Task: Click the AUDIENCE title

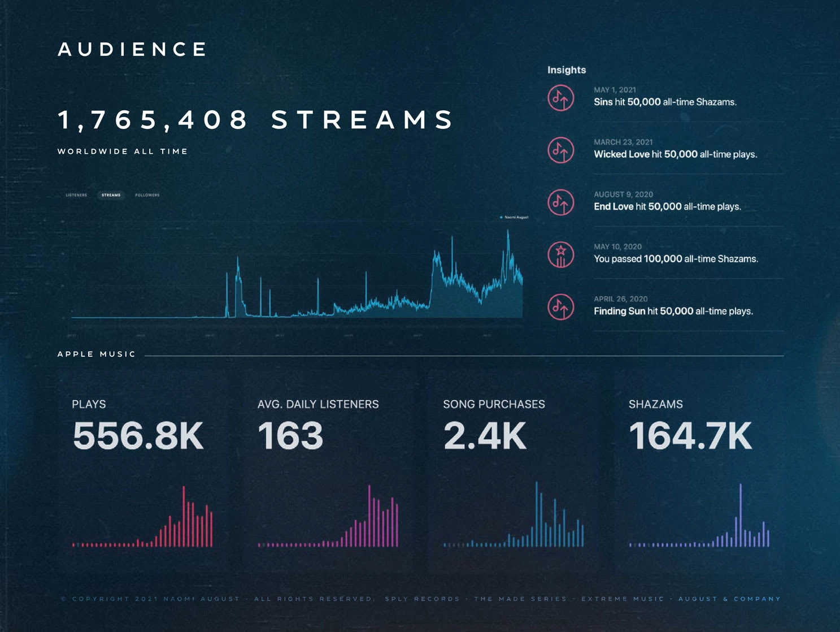Action: click(x=133, y=49)
